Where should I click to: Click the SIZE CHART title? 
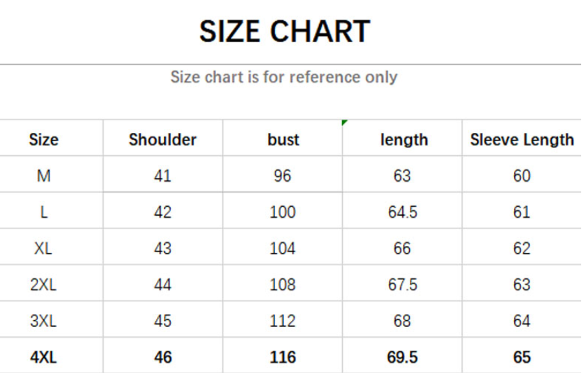[x=285, y=32]
